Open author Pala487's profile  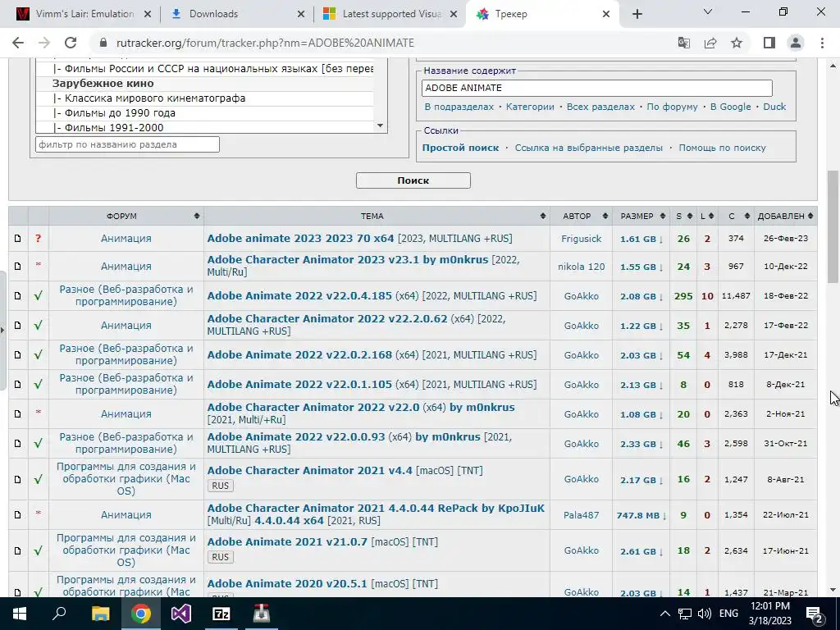582,515
